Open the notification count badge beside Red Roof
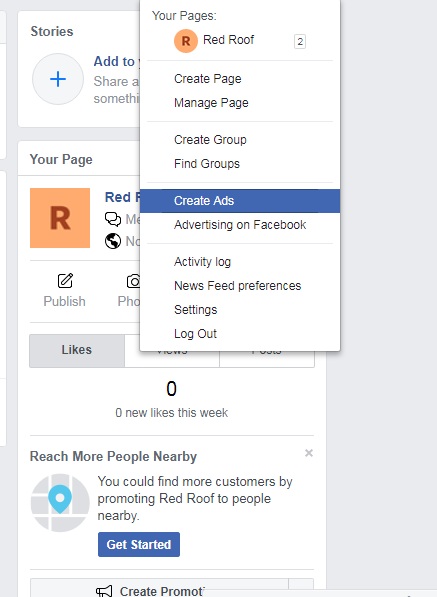 [x=300, y=42]
